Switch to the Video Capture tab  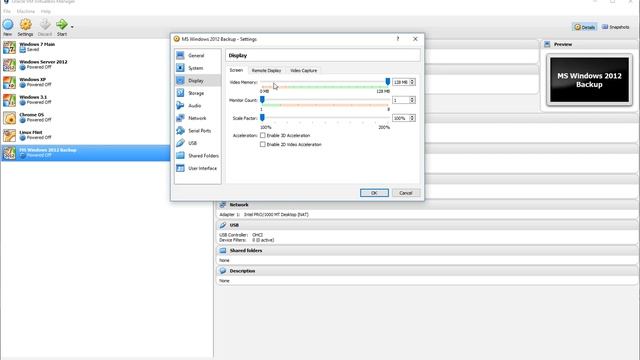coord(303,71)
